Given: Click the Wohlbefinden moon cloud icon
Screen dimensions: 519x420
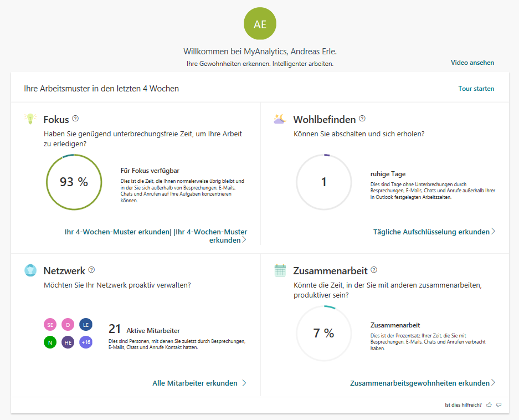Looking at the screenshot, I should tap(280, 119).
